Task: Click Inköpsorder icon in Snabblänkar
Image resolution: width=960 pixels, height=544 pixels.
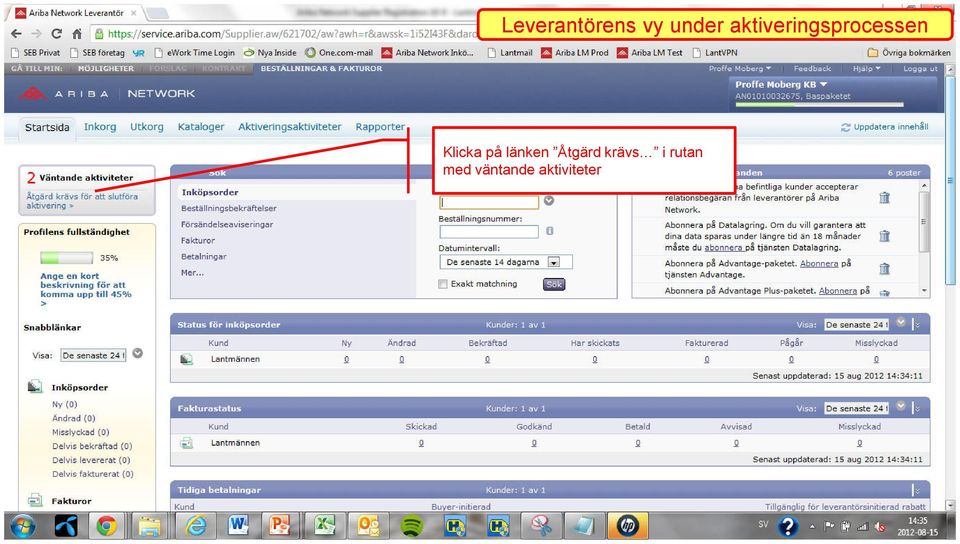Action: click(35, 387)
